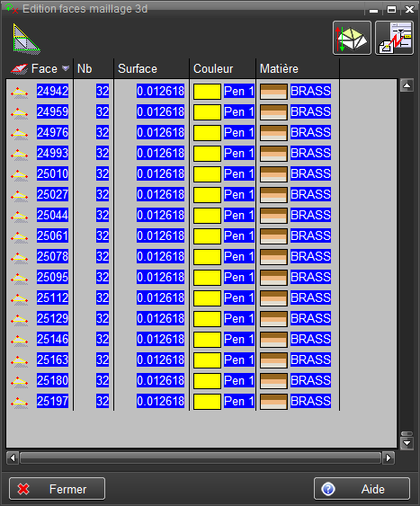Screen dimensions: 420x506
Task: Select face number 25061 in the list
Action: click(52, 235)
